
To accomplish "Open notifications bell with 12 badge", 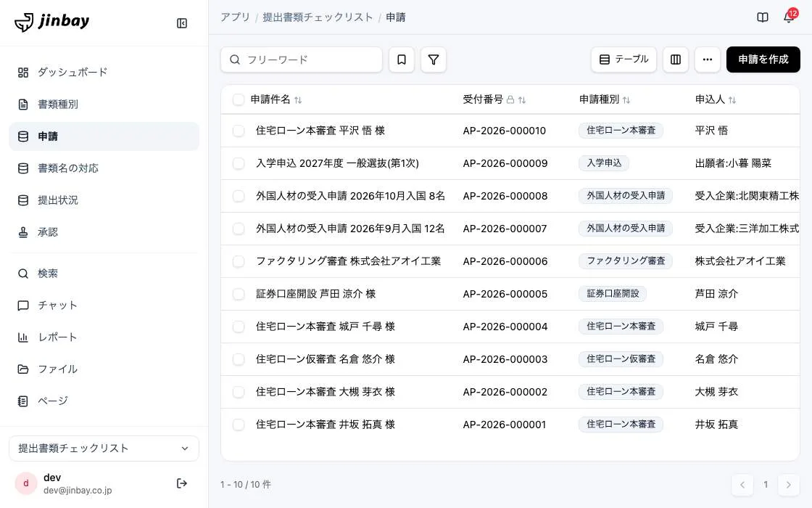I will tap(789, 17).
